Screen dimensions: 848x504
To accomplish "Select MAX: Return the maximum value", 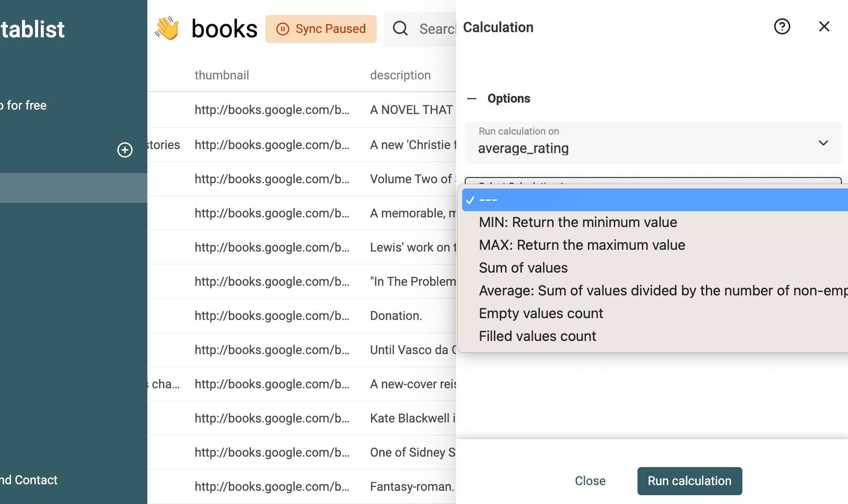I will click(x=582, y=245).
